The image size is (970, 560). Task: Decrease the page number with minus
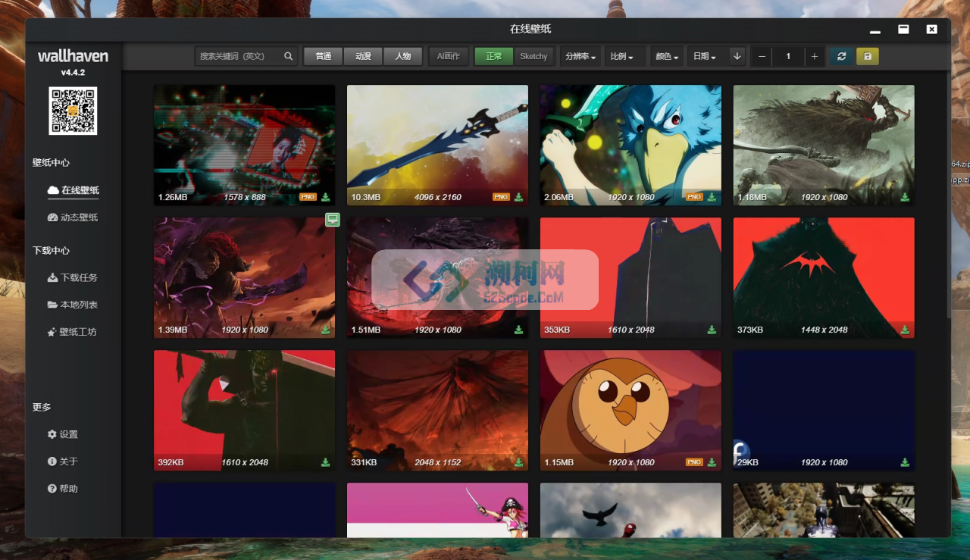point(762,56)
